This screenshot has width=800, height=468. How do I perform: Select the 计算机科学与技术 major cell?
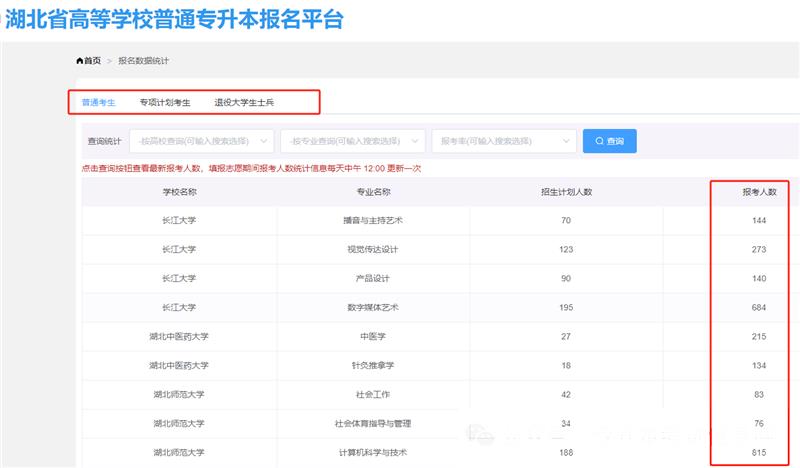[373, 453]
